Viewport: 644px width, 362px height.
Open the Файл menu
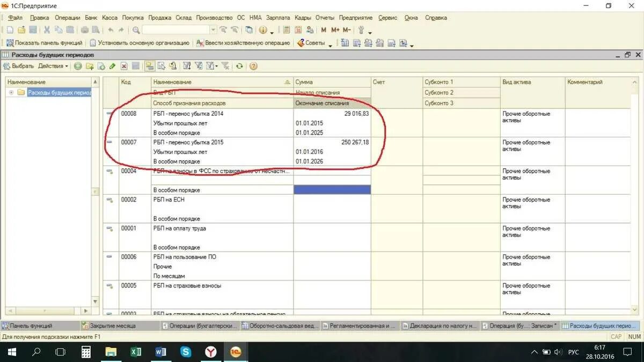15,18
